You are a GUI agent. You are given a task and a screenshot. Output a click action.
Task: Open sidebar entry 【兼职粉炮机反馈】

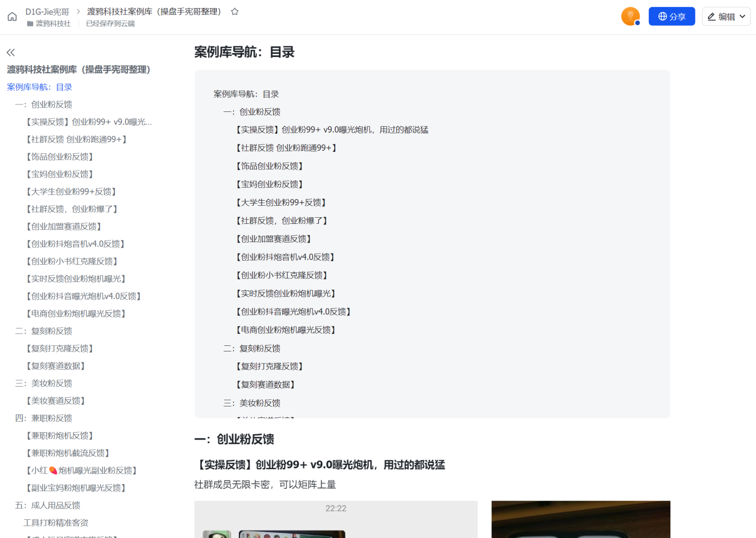[60, 436]
